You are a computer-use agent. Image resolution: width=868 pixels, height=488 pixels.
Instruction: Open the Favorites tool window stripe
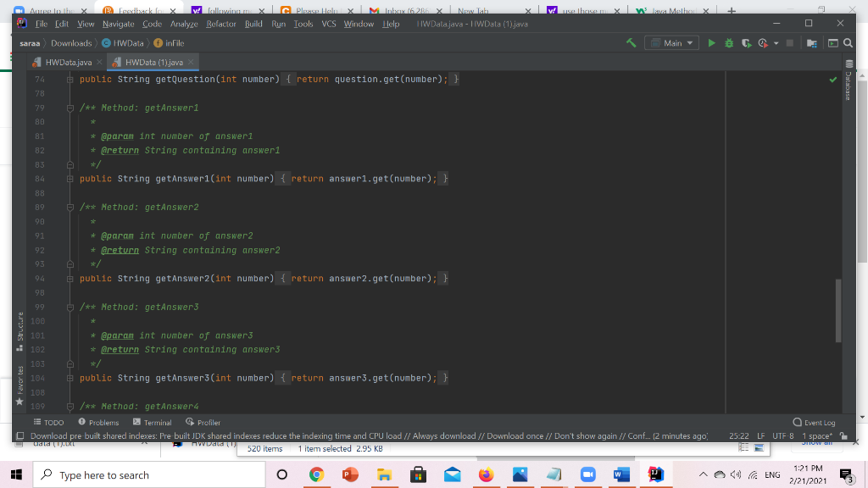tap(20, 385)
